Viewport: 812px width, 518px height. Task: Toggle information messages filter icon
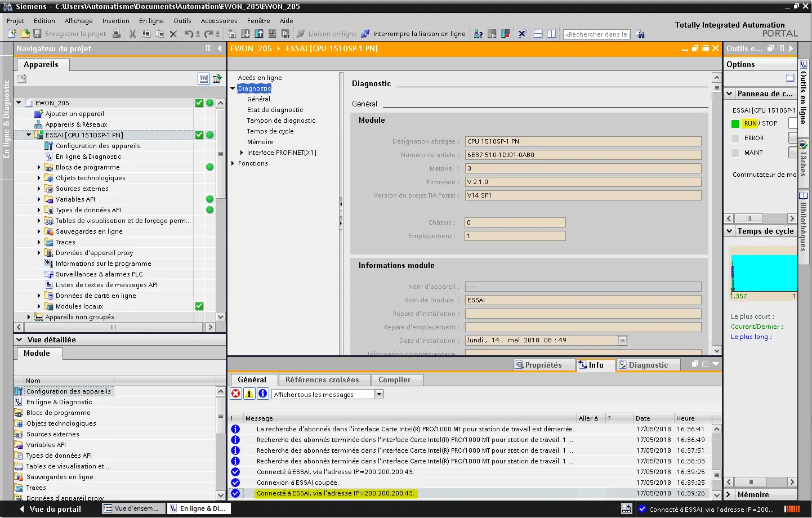263,394
